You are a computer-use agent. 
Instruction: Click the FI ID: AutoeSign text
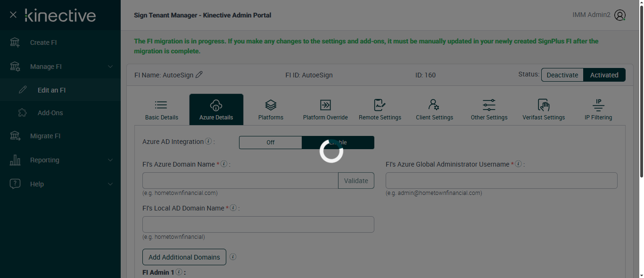(309, 75)
